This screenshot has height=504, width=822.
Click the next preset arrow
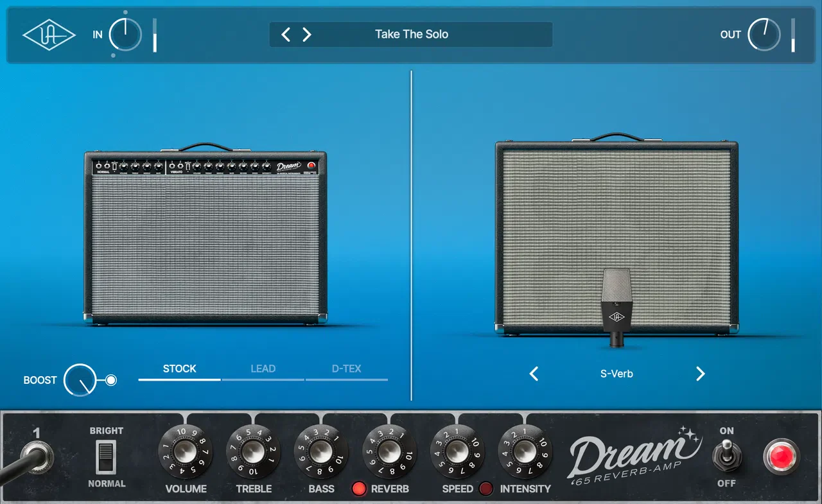click(x=307, y=35)
